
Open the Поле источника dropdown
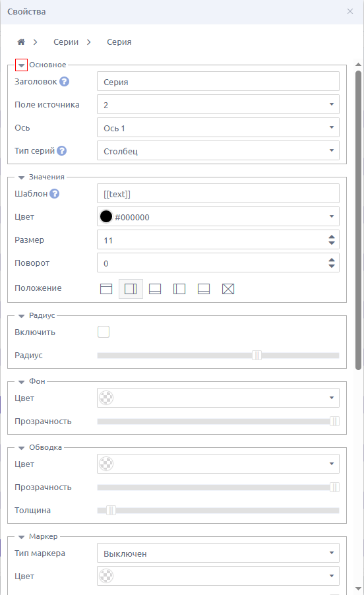pos(218,104)
